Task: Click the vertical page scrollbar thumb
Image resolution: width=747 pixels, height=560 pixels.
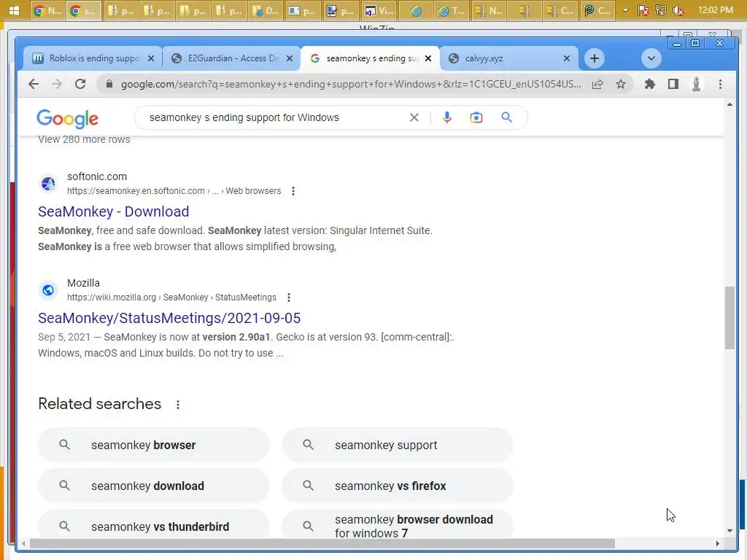Action: (x=729, y=318)
